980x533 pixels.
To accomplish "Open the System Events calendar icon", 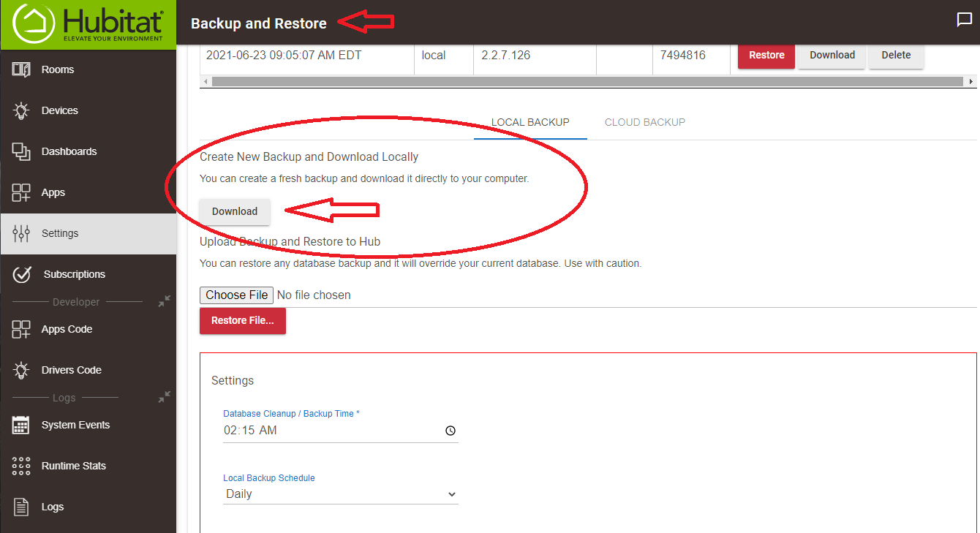I will [21, 425].
